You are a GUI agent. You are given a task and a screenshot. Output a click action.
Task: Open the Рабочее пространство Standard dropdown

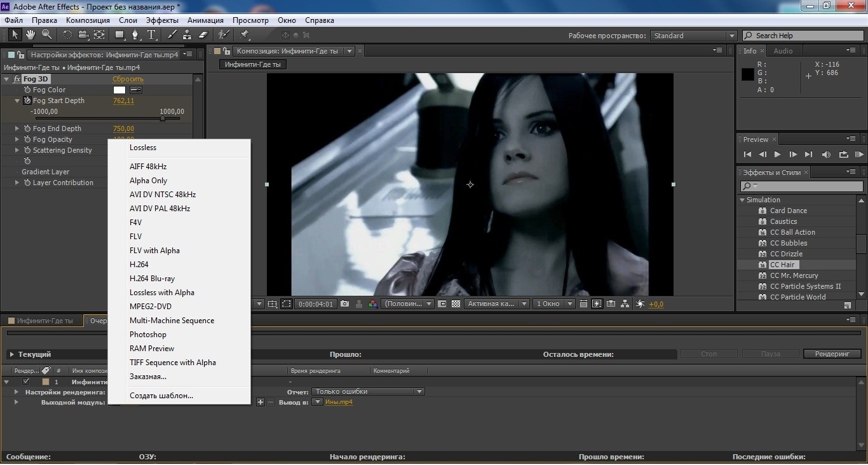point(693,36)
